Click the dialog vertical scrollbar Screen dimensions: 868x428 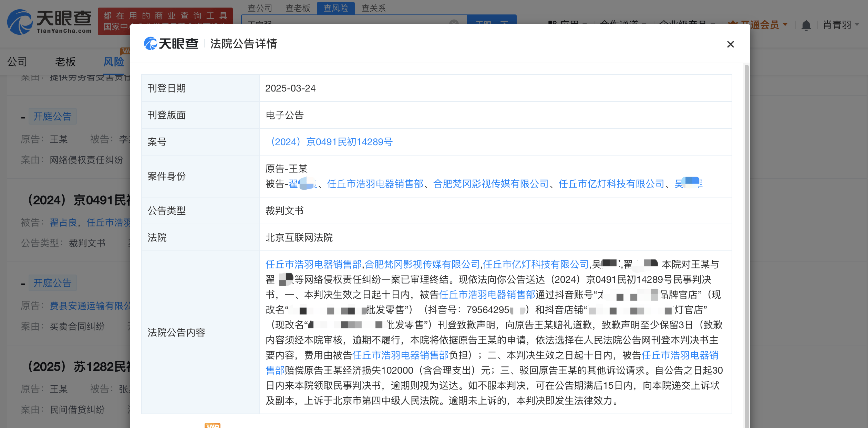click(746, 246)
